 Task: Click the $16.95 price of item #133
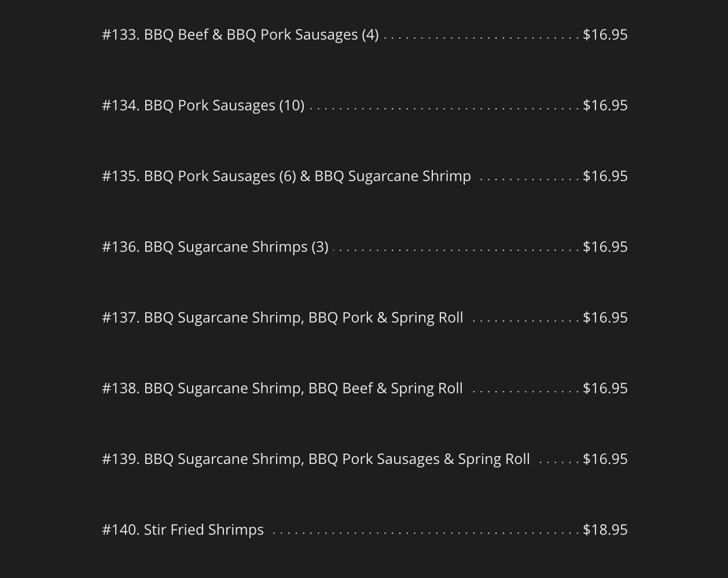[x=605, y=35]
